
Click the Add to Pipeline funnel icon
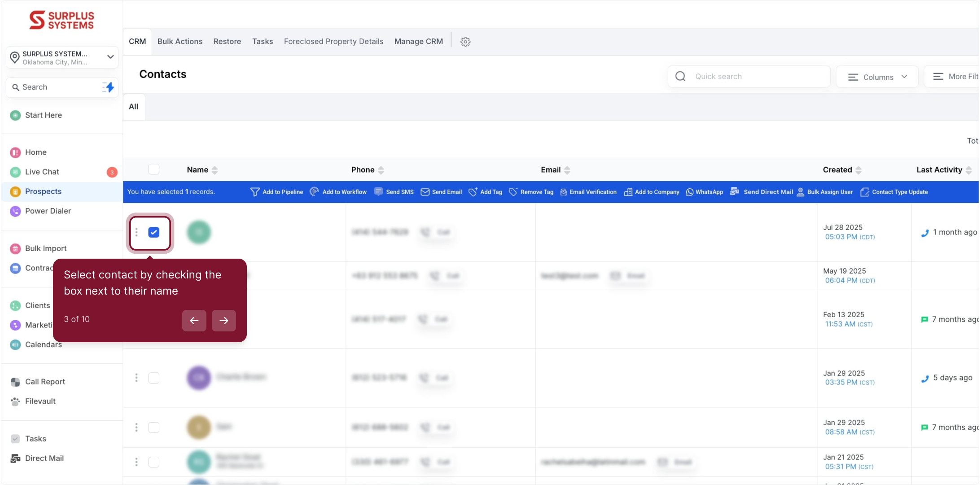click(x=255, y=192)
